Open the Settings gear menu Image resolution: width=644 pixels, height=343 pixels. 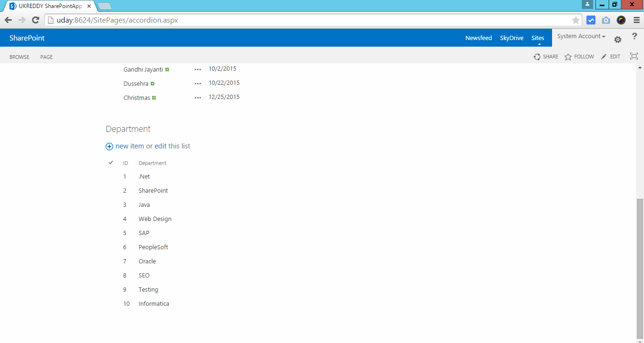click(618, 39)
